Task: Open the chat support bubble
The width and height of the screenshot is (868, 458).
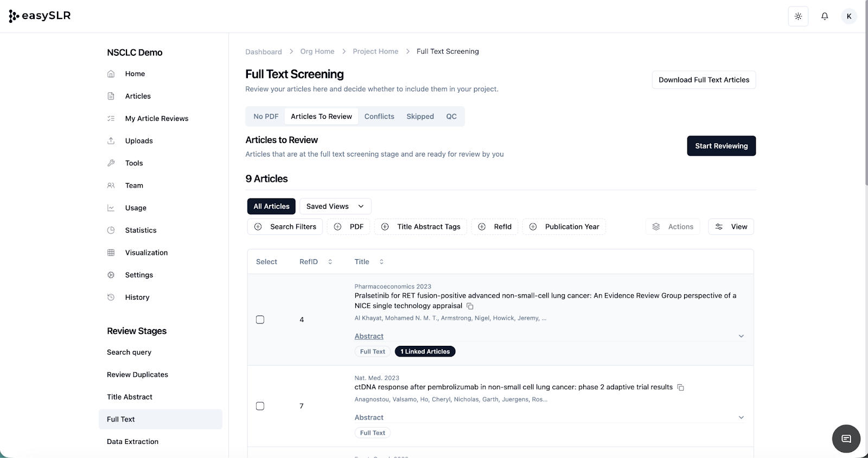Action: (846, 438)
